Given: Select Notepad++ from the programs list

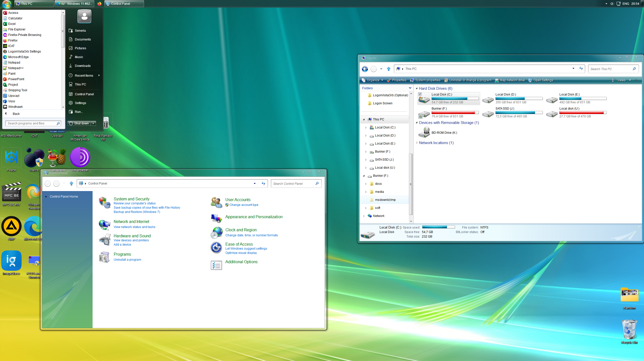Looking at the screenshot, I should pyautogui.click(x=16, y=68).
